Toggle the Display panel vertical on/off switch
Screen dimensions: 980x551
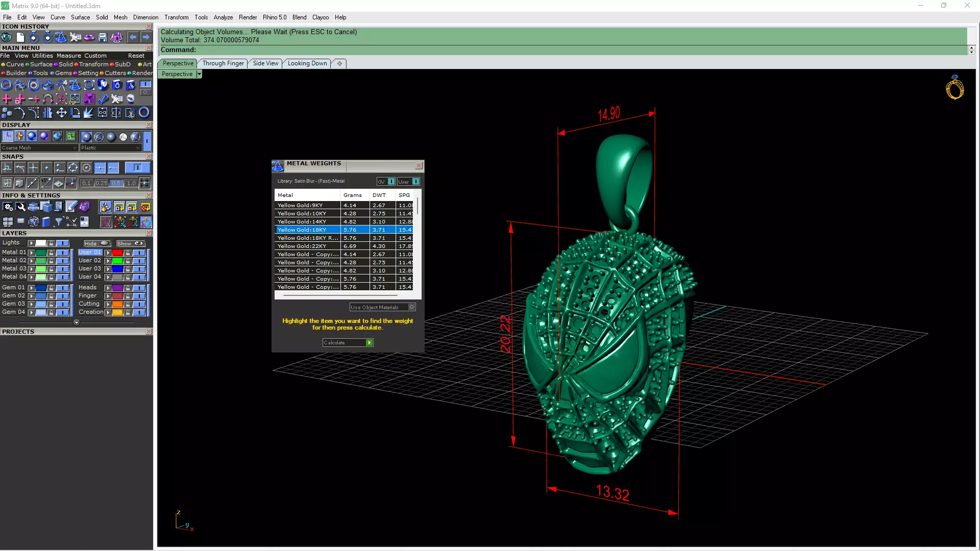pos(147,140)
